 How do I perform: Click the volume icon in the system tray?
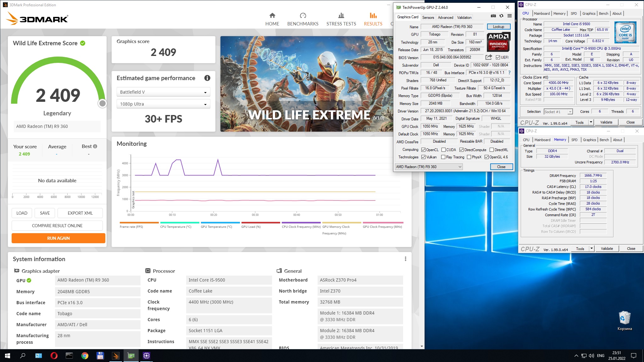[591, 356]
